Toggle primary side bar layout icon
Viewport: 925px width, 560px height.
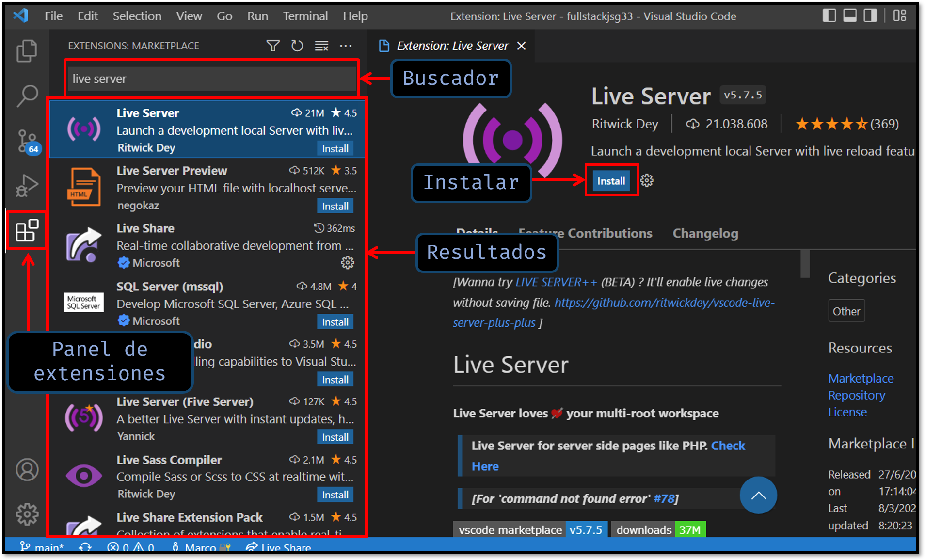[829, 16]
